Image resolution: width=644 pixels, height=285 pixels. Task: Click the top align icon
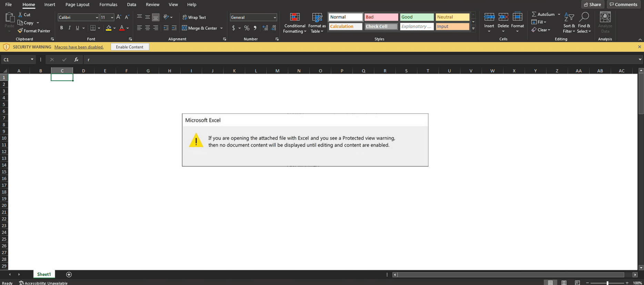click(x=139, y=17)
